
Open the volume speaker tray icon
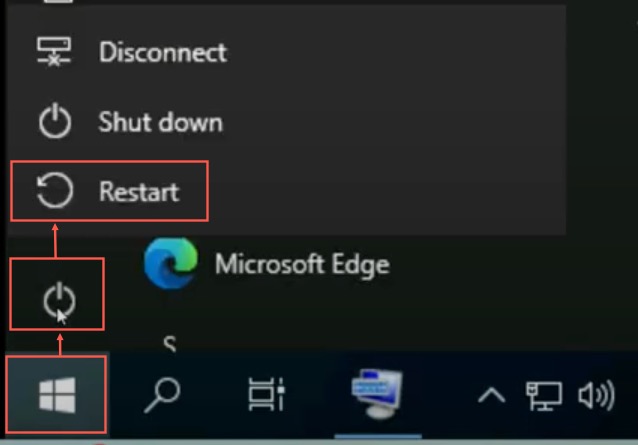tap(597, 396)
